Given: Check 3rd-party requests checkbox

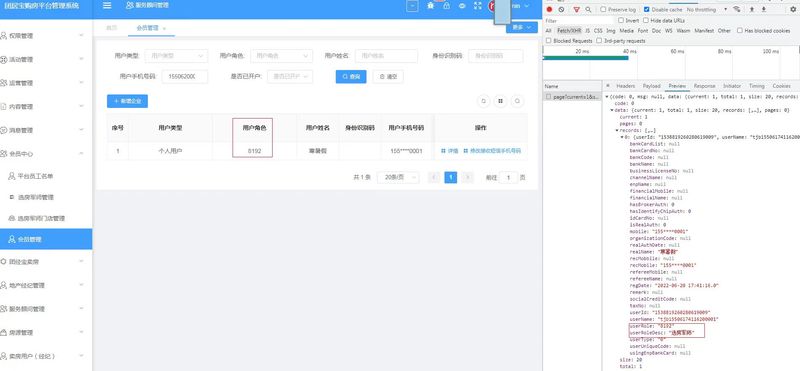Looking at the screenshot, I should (599, 40).
